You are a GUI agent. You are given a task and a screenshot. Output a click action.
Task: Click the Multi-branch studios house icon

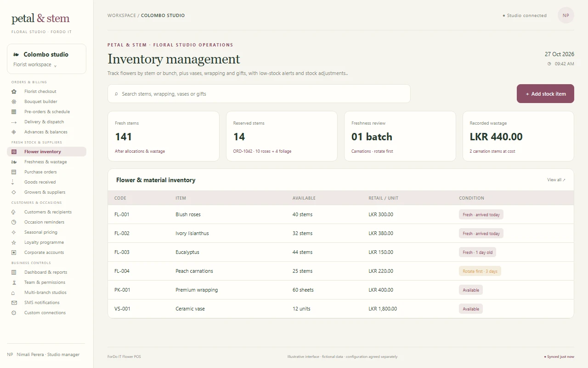(14, 293)
